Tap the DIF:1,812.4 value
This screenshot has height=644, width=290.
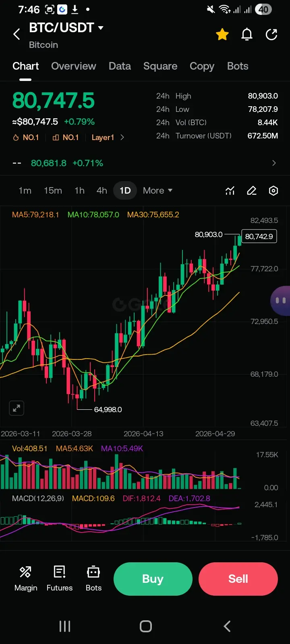pos(141,498)
